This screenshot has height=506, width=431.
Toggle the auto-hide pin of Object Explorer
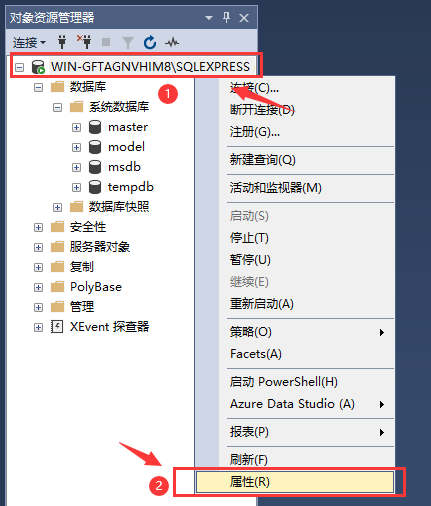click(x=226, y=18)
